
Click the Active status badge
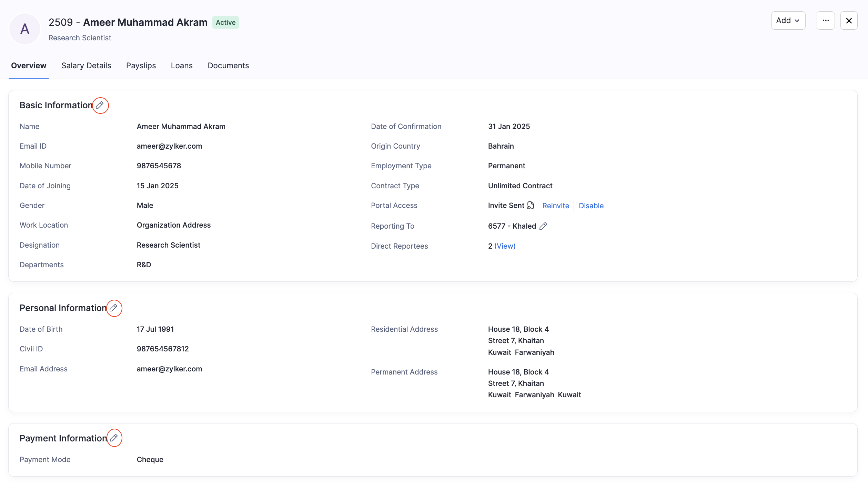pyautogui.click(x=225, y=23)
